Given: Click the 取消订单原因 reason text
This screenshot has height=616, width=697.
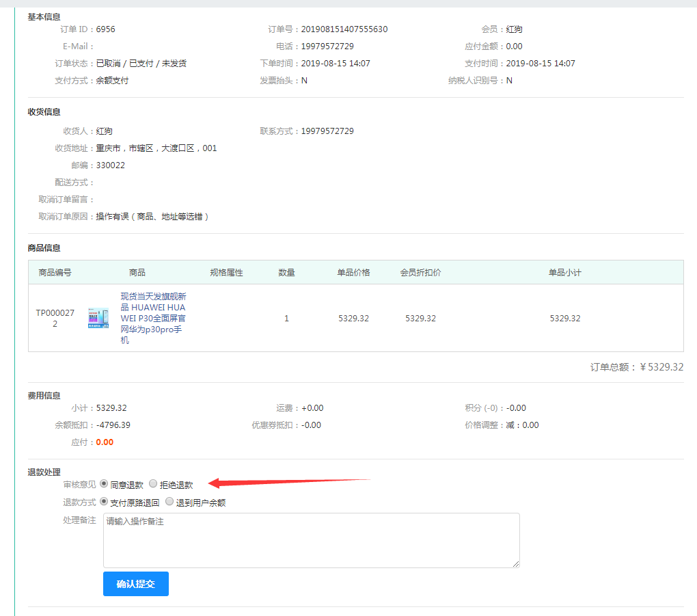Looking at the screenshot, I should [x=152, y=217].
